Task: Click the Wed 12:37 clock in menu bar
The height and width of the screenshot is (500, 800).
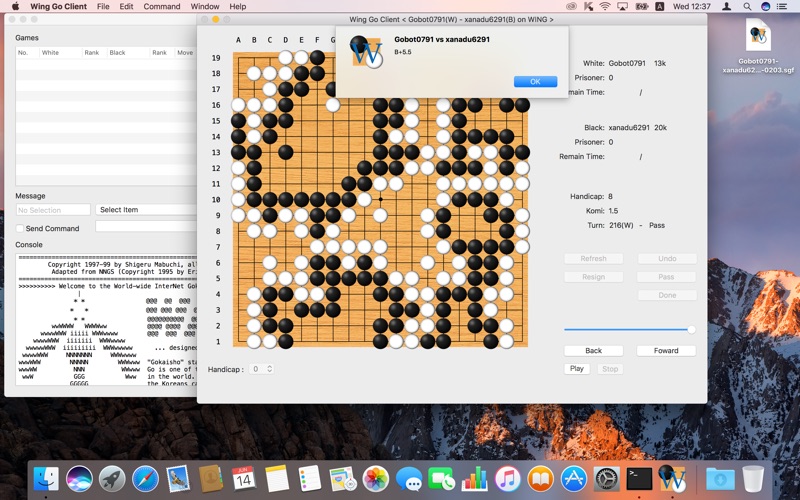Action: tap(691, 7)
